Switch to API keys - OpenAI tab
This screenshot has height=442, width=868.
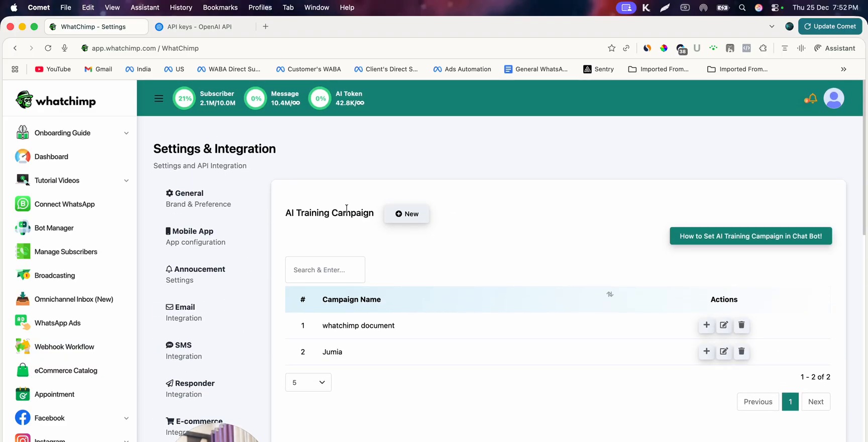click(x=199, y=27)
